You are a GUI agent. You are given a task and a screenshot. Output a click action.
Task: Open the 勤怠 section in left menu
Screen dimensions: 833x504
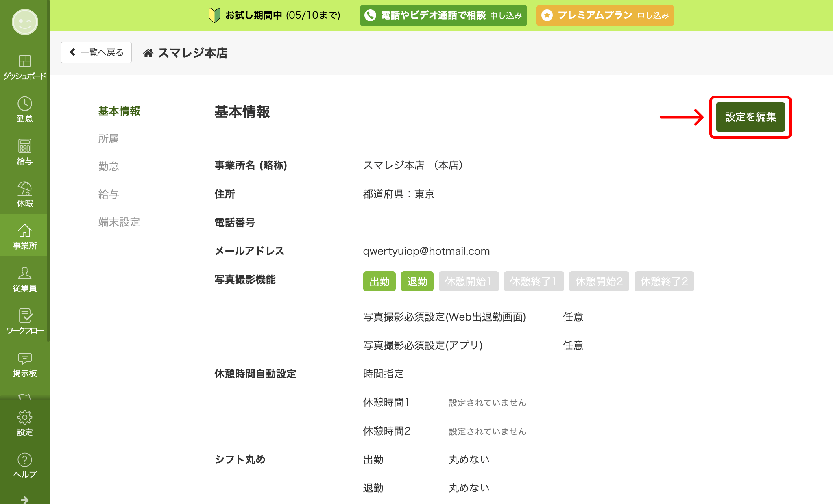tap(109, 167)
